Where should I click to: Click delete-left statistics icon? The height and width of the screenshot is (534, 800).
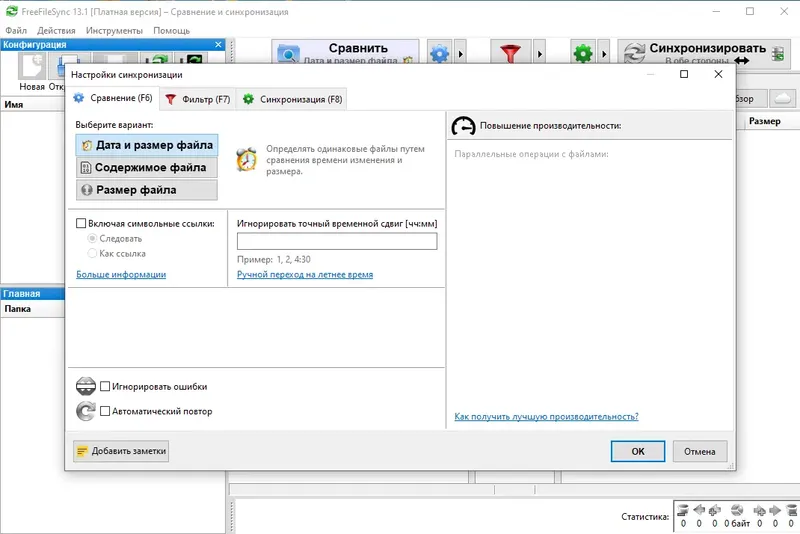(x=683, y=510)
